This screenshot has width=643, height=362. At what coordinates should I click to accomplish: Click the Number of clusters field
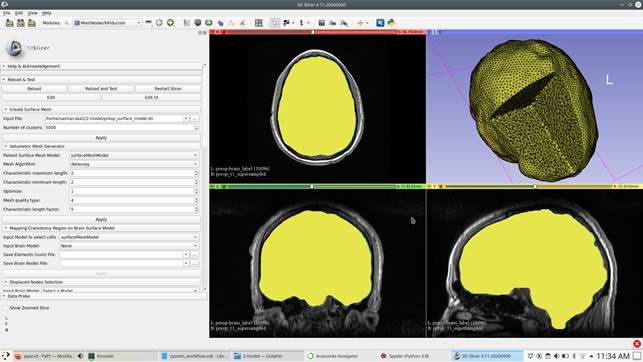tap(121, 127)
